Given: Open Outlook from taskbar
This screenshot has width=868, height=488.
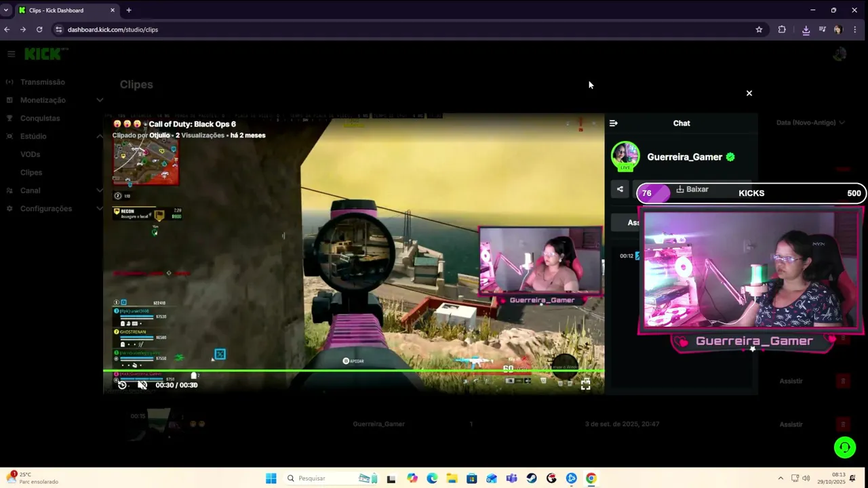Looking at the screenshot, I should click(x=492, y=479).
